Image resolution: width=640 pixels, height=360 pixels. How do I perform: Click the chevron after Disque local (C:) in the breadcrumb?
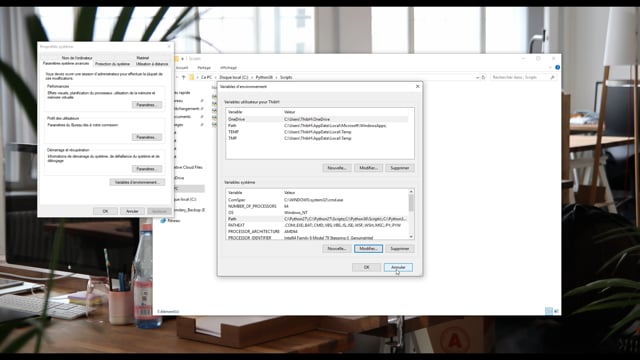point(252,77)
